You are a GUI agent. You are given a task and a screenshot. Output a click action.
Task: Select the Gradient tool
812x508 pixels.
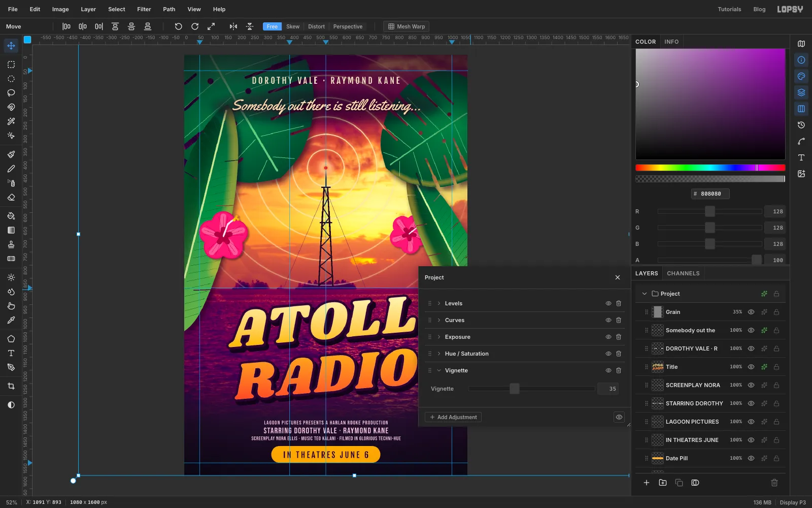[11, 230]
